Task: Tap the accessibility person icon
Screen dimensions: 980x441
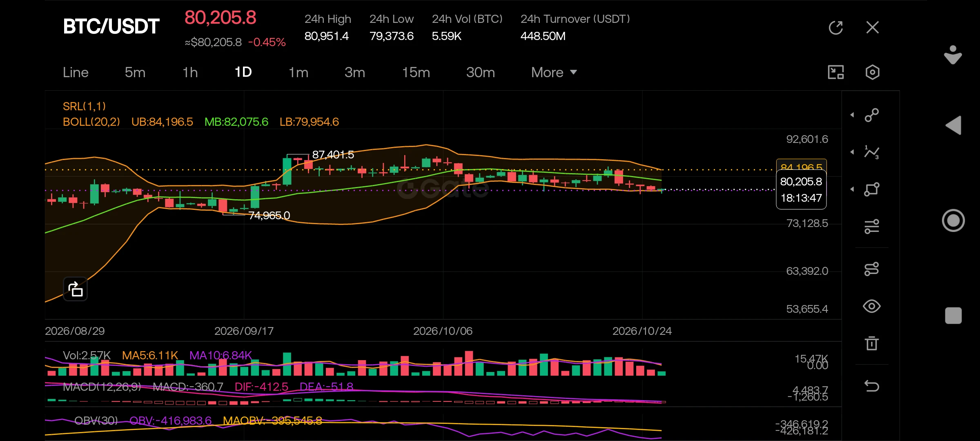Action: click(x=953, y=55)
